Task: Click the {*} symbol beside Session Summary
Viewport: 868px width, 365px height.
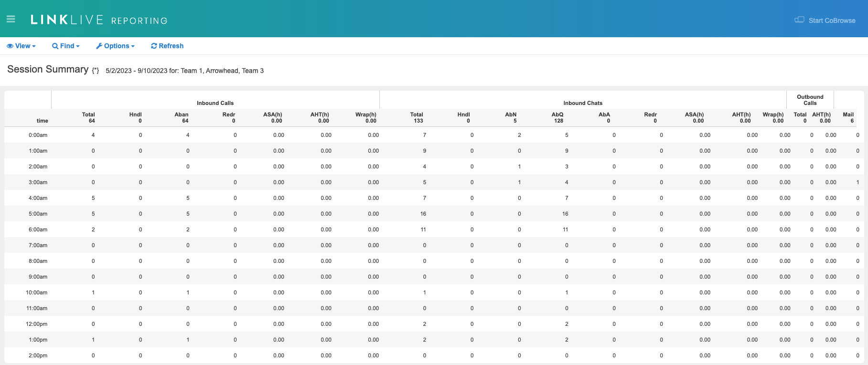Action: click(96, 71)
